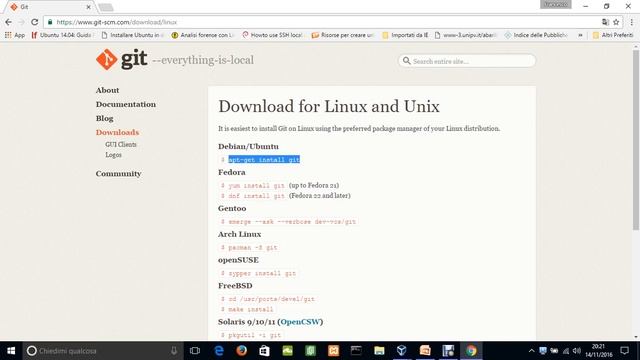Image resolution: width=640 pixels, height=360 pixels.
Task: Open the Analisi forense bookmark
Action: pyautogui.click(x=202, y=35)
